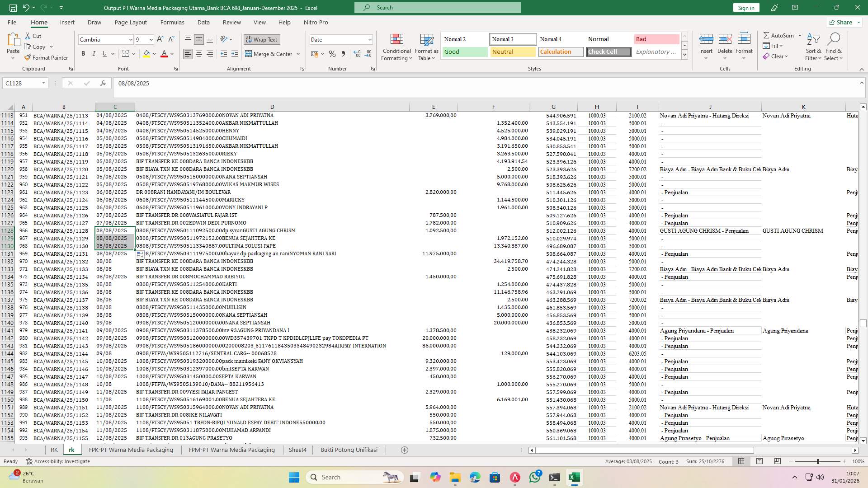Apply bold formatting
868x488 pixels.
(x=83, y=53)
